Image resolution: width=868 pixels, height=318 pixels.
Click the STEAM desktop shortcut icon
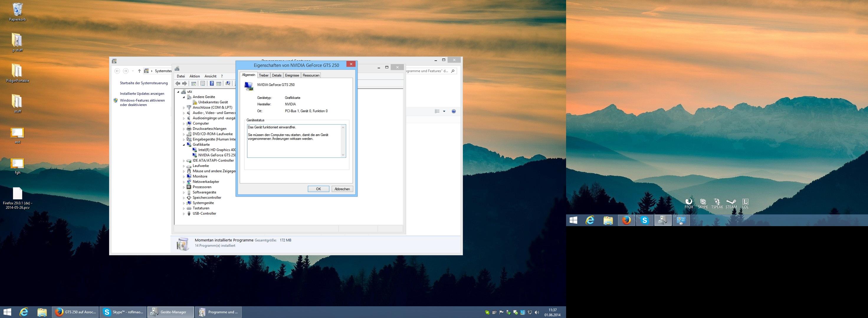pos(731,203)
